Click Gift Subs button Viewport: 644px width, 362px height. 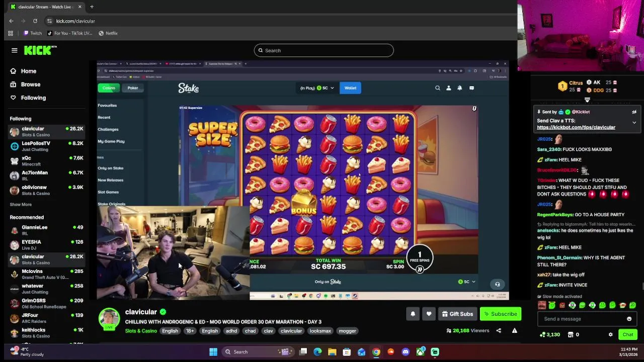pos(457,314)
